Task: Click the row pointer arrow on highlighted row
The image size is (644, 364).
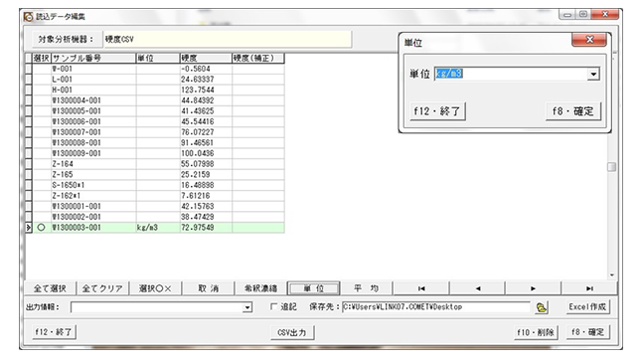Action: (x=29, y=227)
